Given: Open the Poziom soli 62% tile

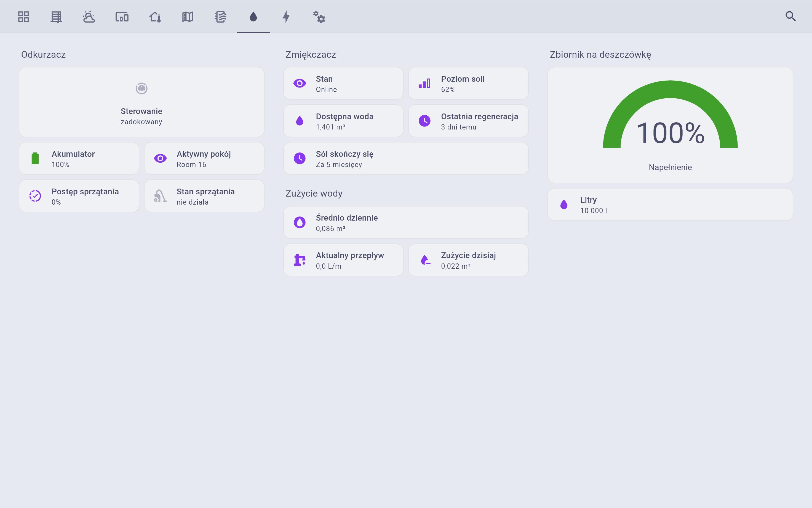Looking at the screenshot, I should 468,83.
